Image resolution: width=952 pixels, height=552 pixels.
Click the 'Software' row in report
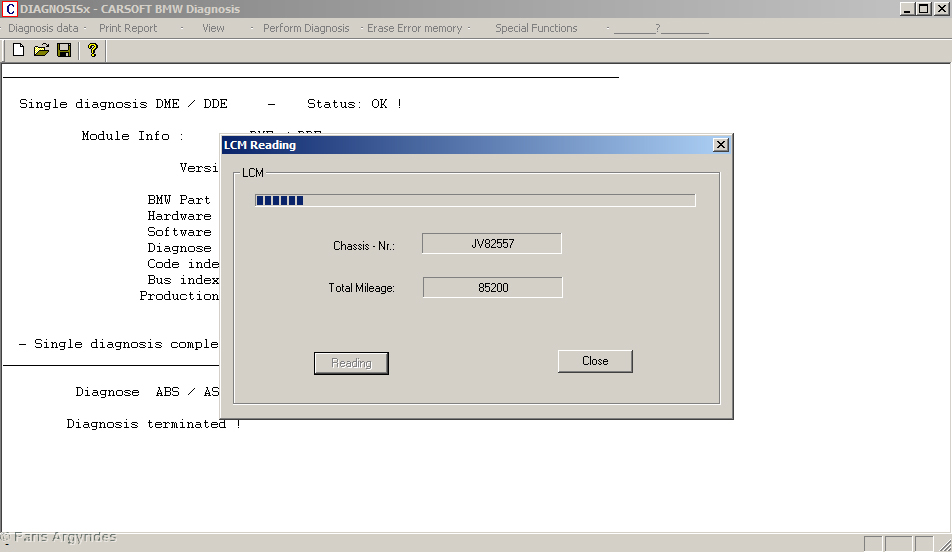click(x=179, y=232)
